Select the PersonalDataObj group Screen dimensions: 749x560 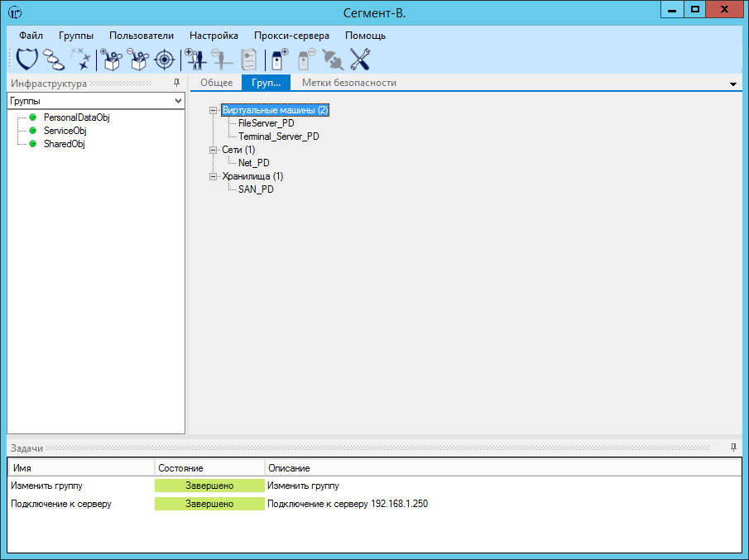point(76,117)
